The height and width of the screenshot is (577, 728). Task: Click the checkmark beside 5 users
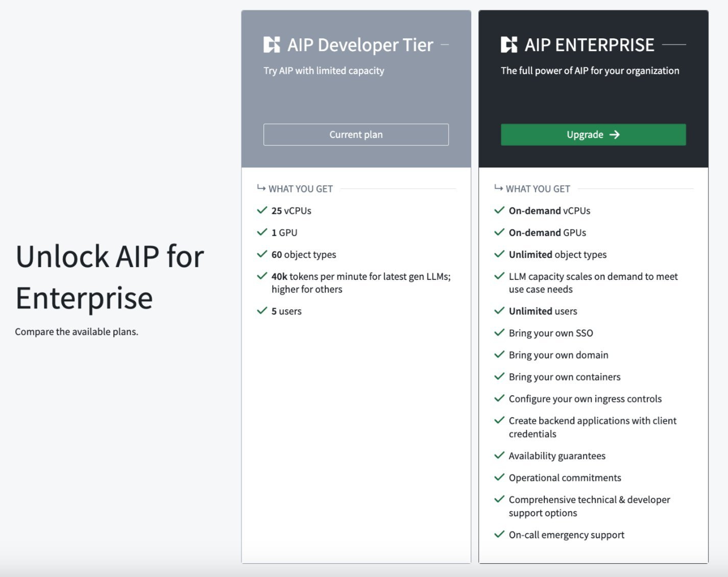(262, 311)
